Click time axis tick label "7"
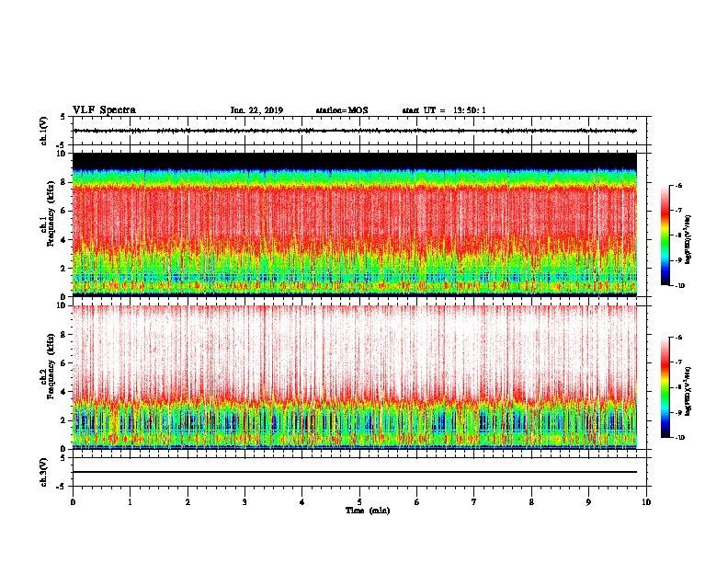 coord(474,502)
